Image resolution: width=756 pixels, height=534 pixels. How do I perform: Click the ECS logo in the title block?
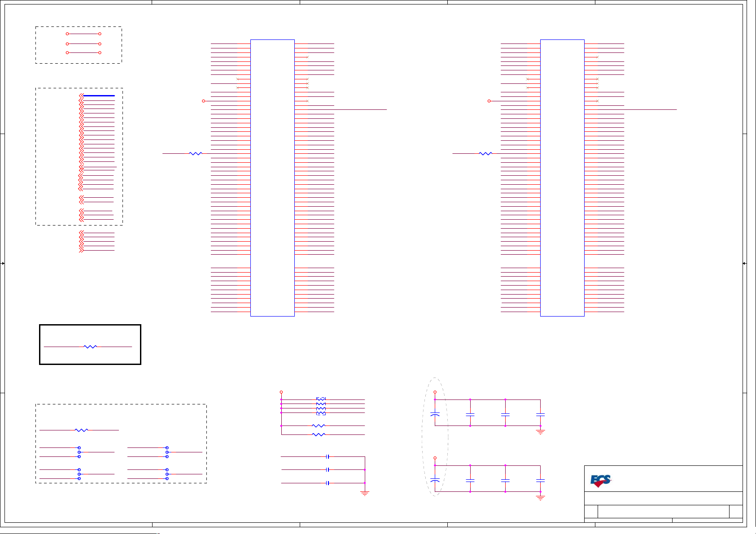coord(601,481)
